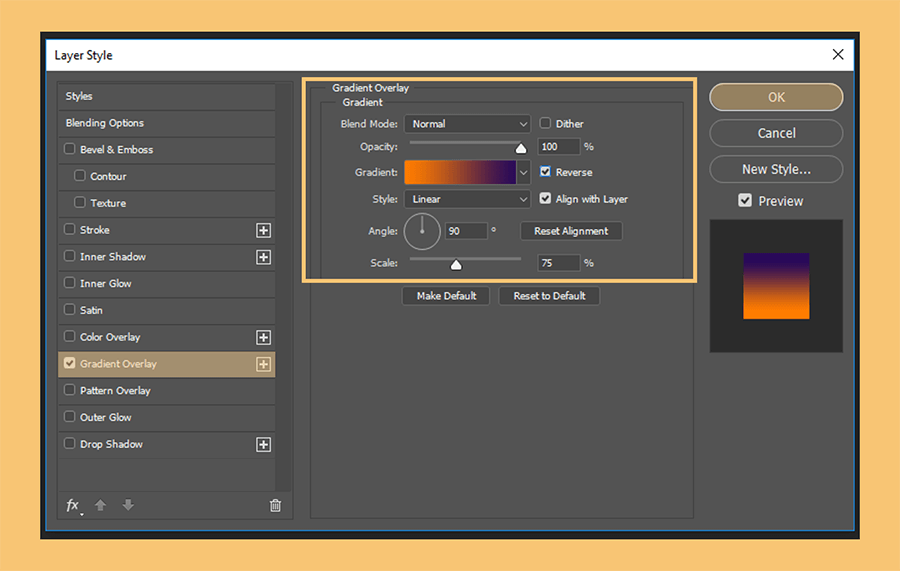Toggle the Preview checkbox

point(745,200)
